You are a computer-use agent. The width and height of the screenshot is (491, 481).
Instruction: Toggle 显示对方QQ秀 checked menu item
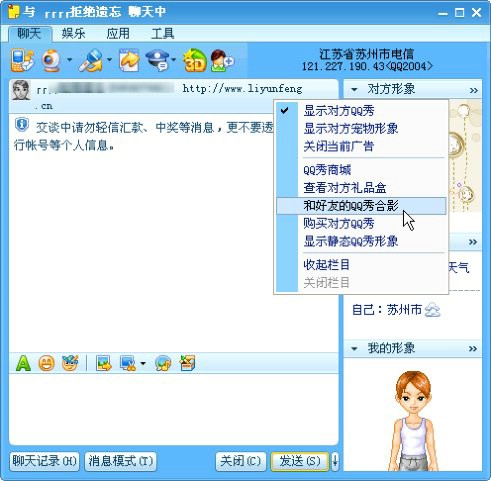pos(361,111)
